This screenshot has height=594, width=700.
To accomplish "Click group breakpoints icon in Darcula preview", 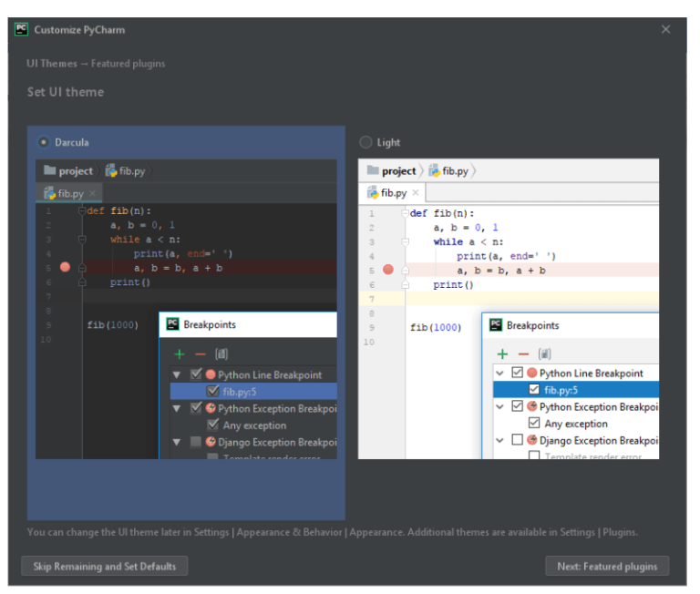I will (221, 354).
